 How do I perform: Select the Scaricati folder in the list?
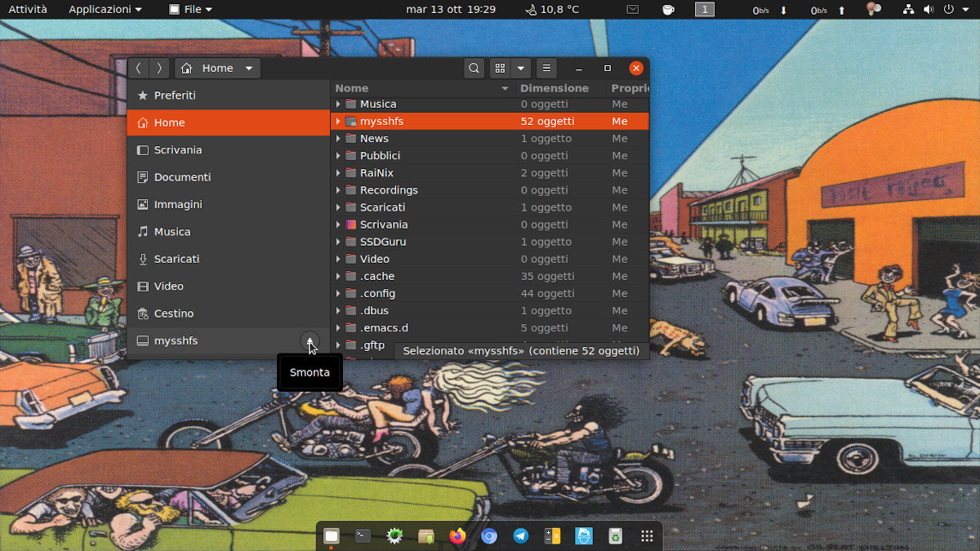click(x=382, y=207)
